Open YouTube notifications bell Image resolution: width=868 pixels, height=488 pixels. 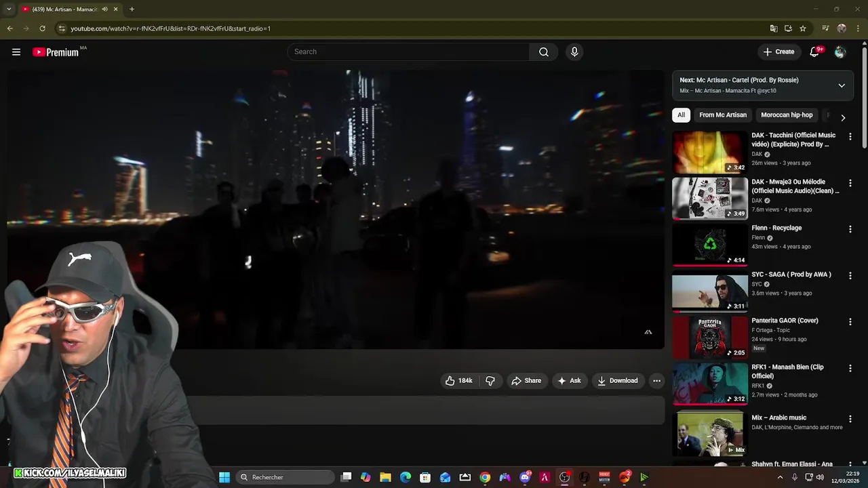pos(815,52)
